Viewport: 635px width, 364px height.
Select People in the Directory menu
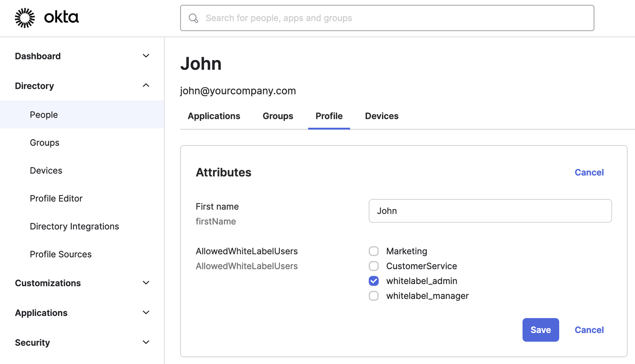82,115
